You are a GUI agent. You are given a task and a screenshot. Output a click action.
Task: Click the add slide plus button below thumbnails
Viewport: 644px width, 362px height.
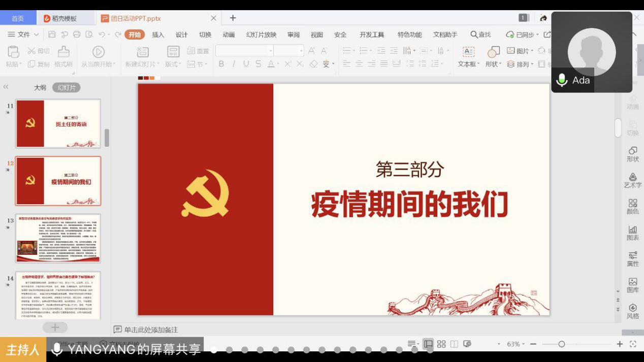(x=55, y=328)
